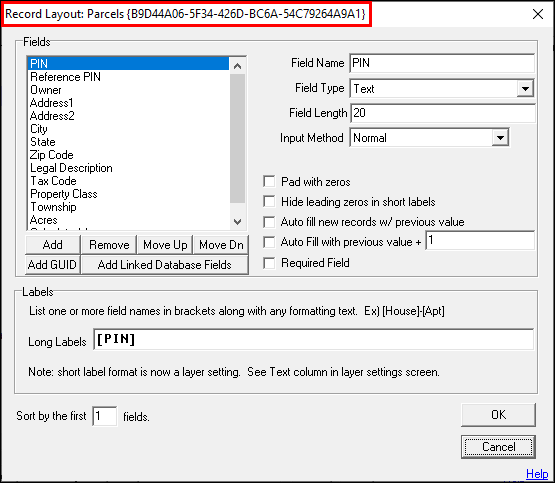Select City in fields list
This screenshot has height=483, width=555.
pos(128,129)
